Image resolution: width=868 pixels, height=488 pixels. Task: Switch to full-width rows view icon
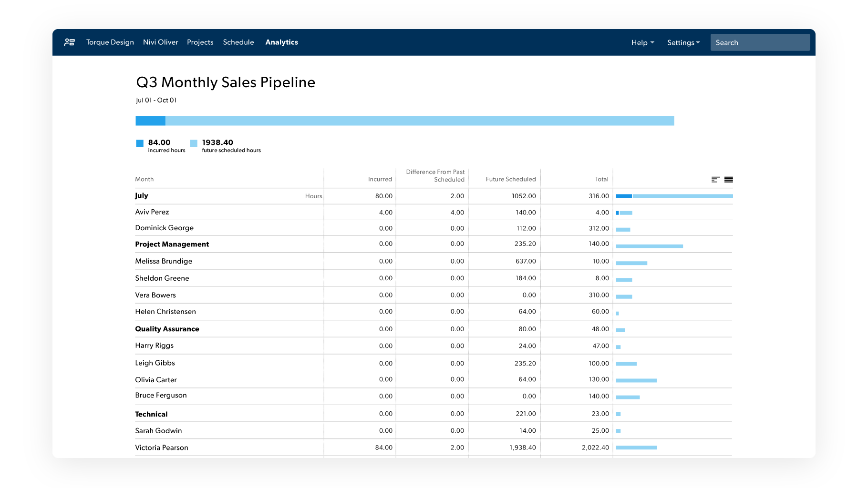pyautogui.click(x=728, y=180)
